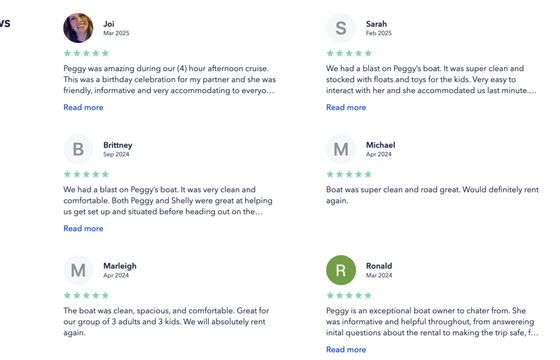Click the star rating on Brittney's review
Image resolution: width=560 pixels, height=360 pixels.
(x=86, y=174)
